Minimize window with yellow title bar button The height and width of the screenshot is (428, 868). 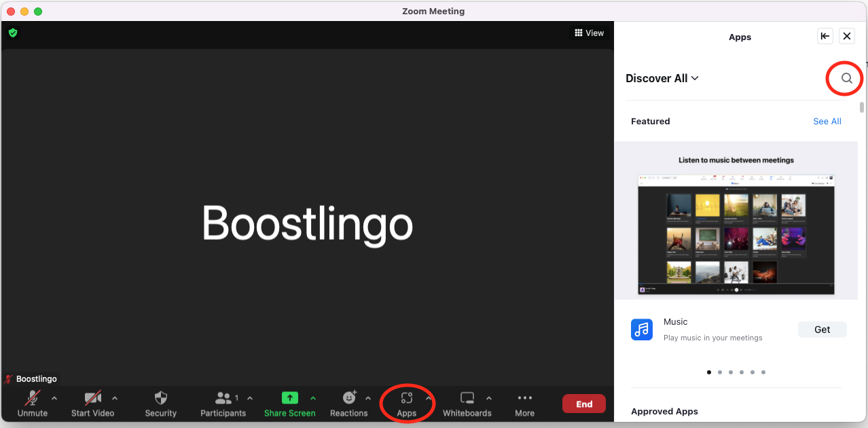24,12
